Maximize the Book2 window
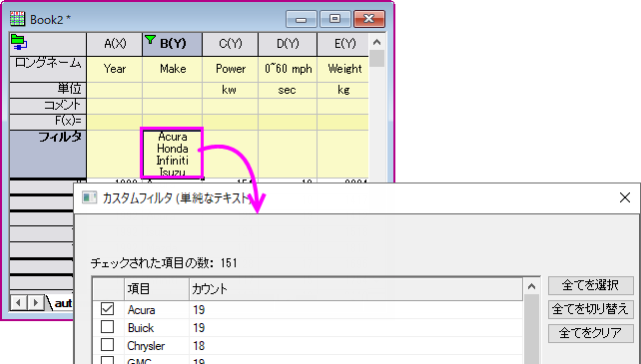The height and width of the screenshot is (364, 641). pyautogui.click(x=334, y=19)
